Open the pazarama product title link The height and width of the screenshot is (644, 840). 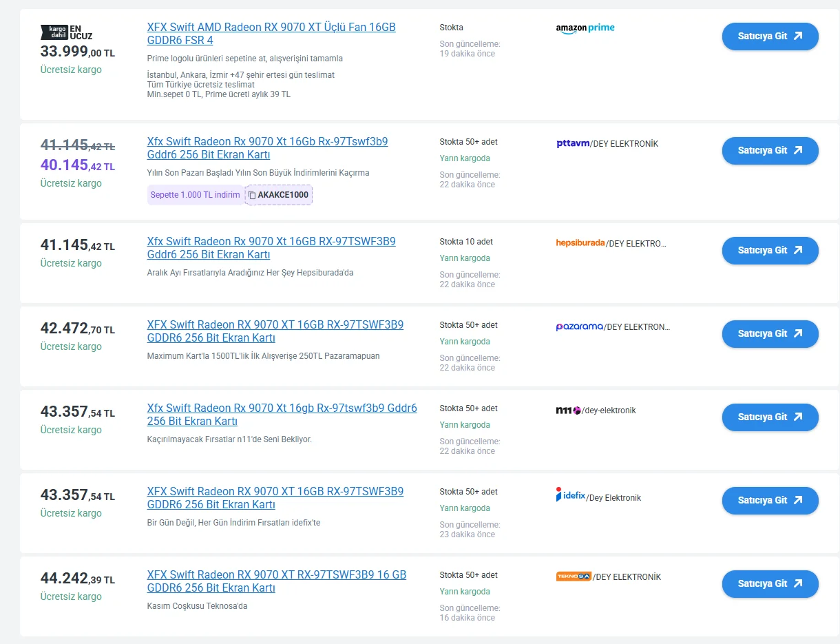tap(275, 331)
